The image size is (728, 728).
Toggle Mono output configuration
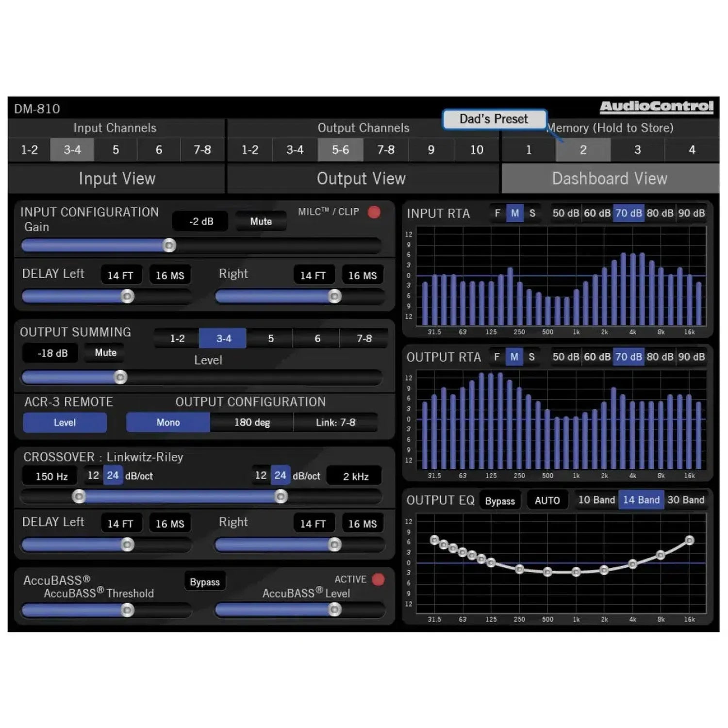point(167,422)
